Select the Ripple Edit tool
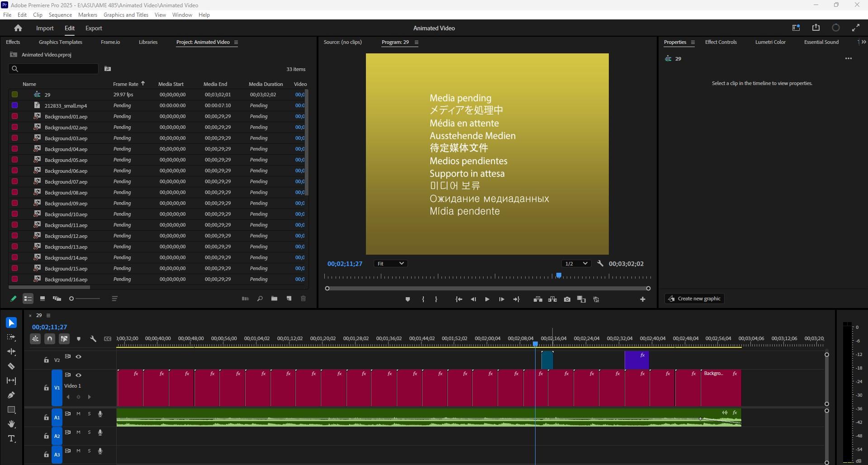The width and height of the screenshot is (868, 465). point(11,351)
